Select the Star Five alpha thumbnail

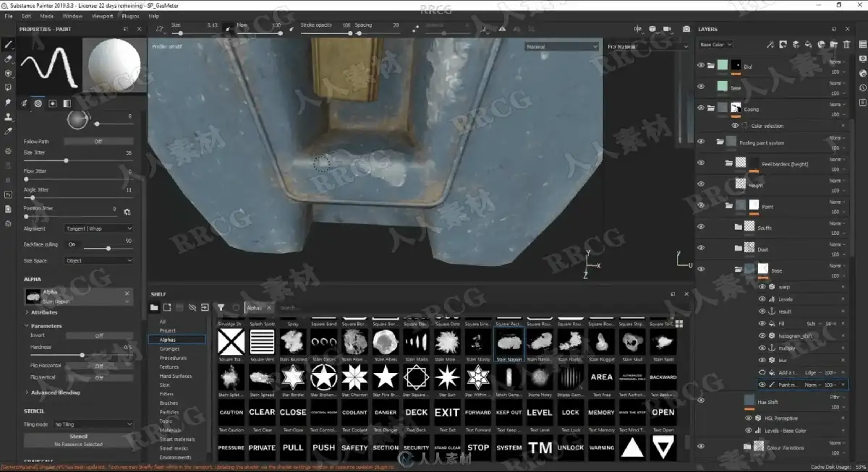click(386, 377)
